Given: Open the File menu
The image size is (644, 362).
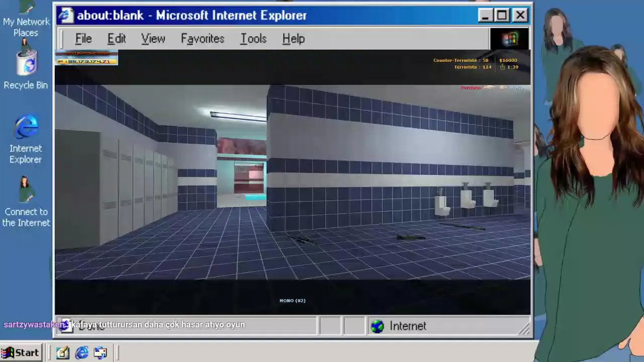Looking at the screenshot, I should (x=84, y=39).
